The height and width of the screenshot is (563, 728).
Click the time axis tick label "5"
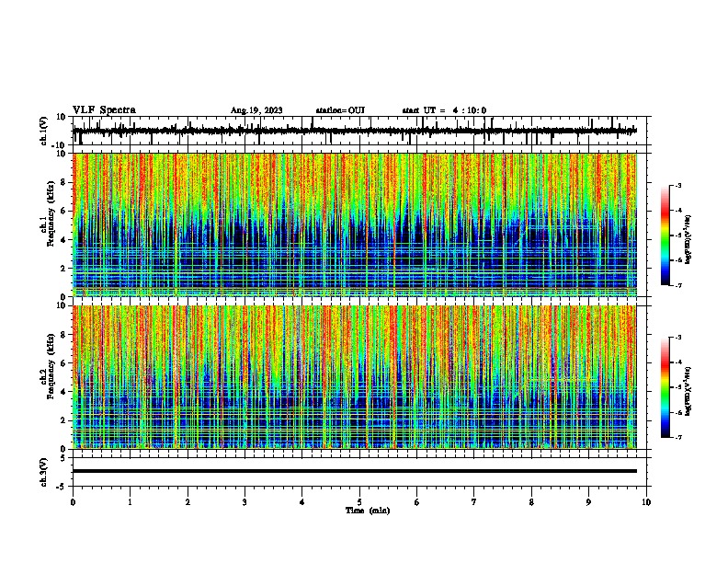click(x=359, y=502)
